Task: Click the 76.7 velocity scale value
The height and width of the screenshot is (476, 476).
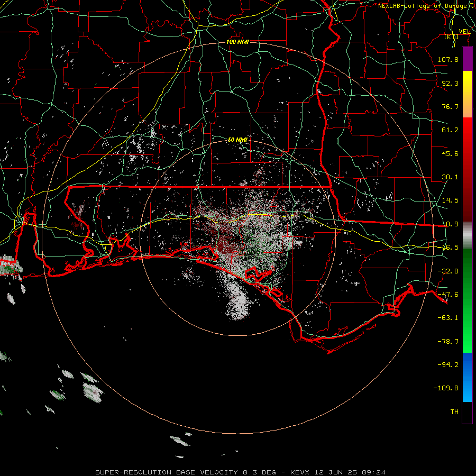Action: pyautogui.click(x=450, y=106)
